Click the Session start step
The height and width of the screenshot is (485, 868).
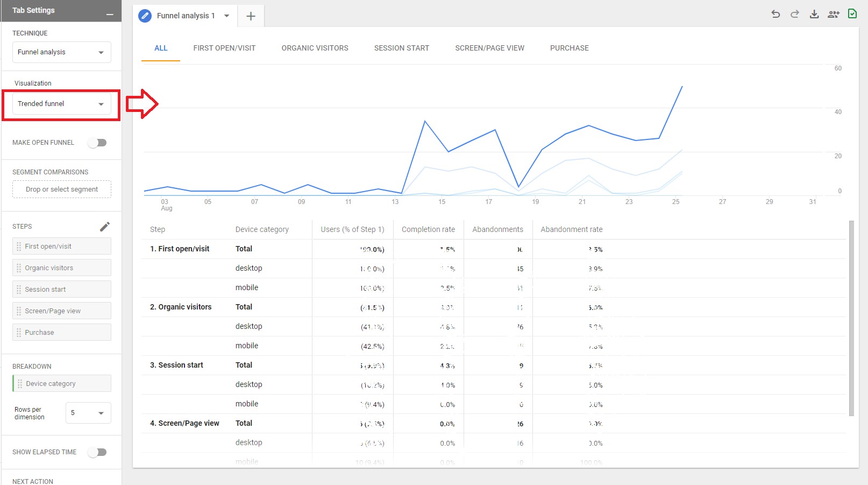coord(61,290)
